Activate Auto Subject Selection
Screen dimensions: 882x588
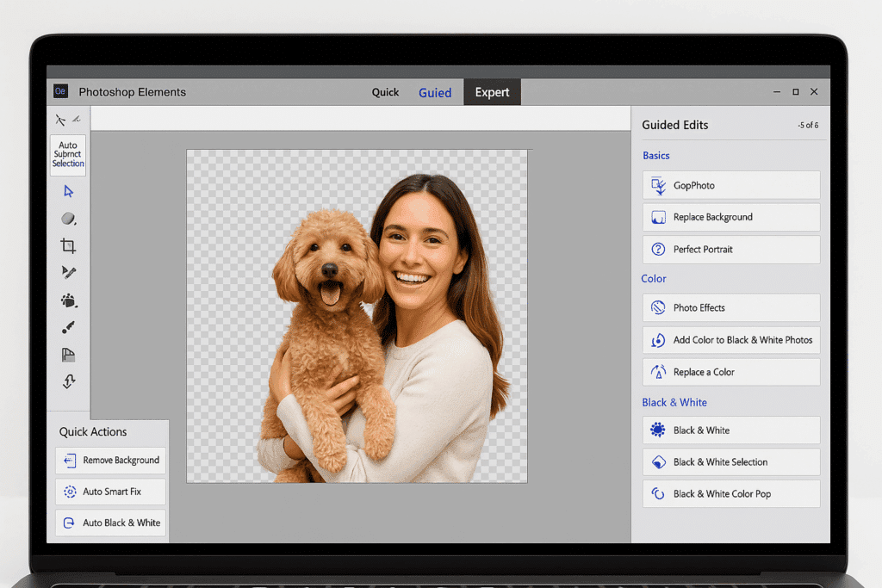pyautogui.click(x=68, y=155)
